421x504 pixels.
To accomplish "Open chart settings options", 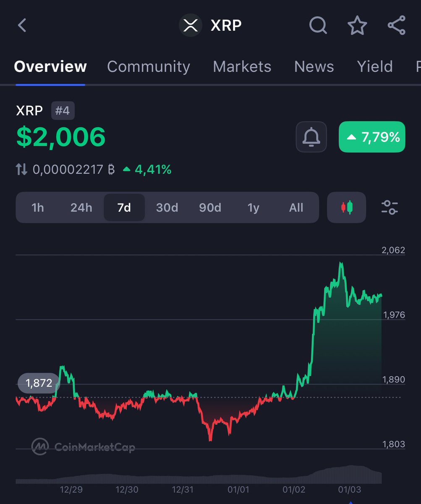I will (390, 207).
